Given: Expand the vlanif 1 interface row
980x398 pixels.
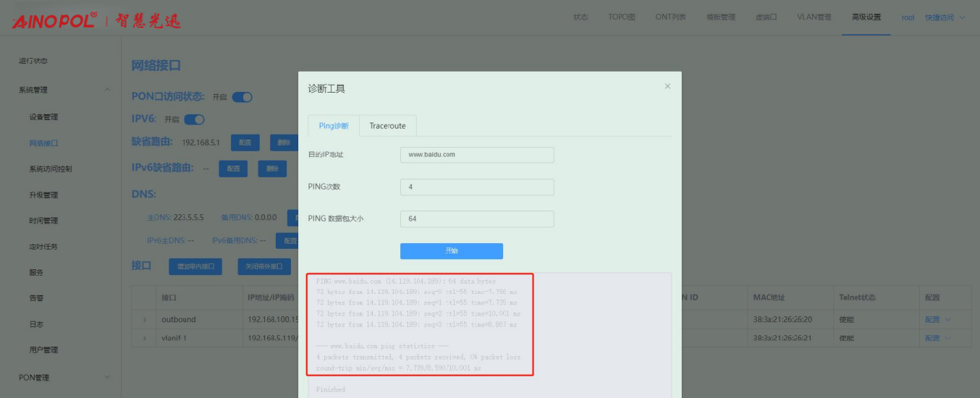Looking at the screenshot, I should click(144, 338).
